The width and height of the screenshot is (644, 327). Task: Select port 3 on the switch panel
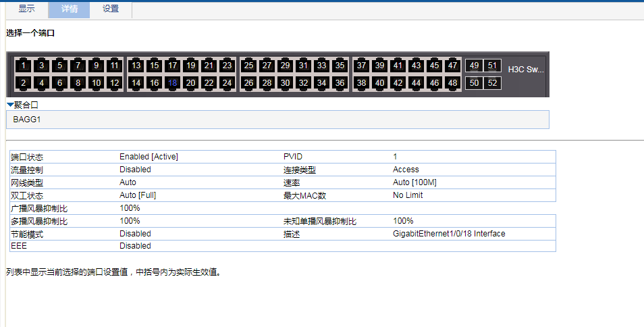click(41, 66)
